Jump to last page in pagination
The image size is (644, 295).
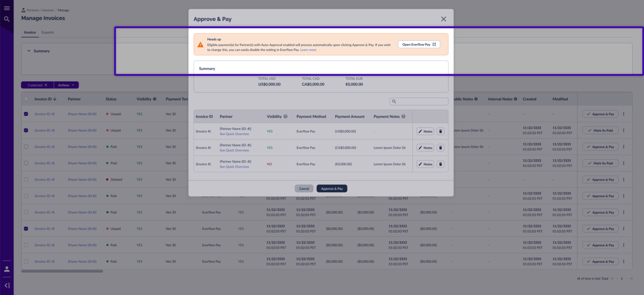coord(631,279)
